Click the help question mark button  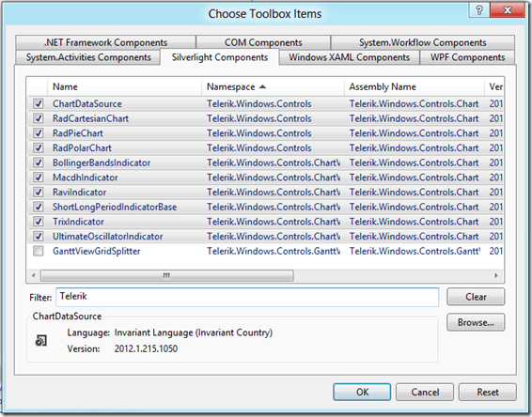pos(478,10)
